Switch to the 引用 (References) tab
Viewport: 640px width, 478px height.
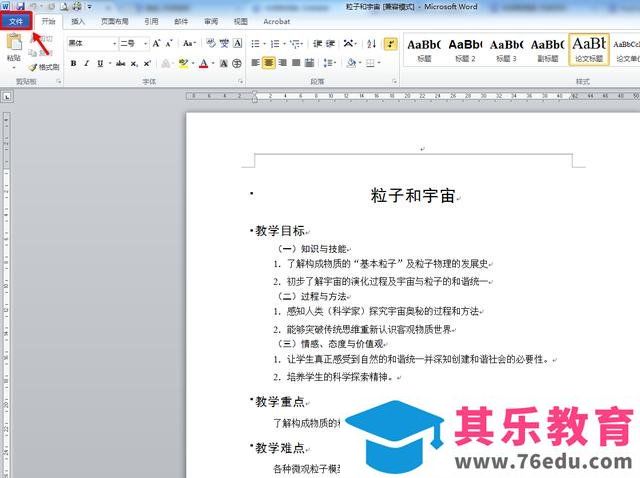(x=151, y=21)
